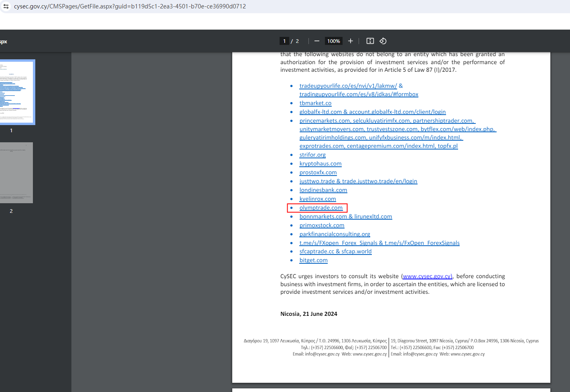
Task: Open the kyelinrox.com link
Action: click(318, 199)
